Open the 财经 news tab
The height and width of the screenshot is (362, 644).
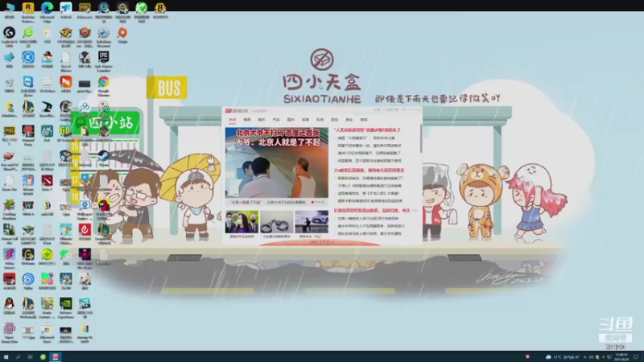coord(334,120)
